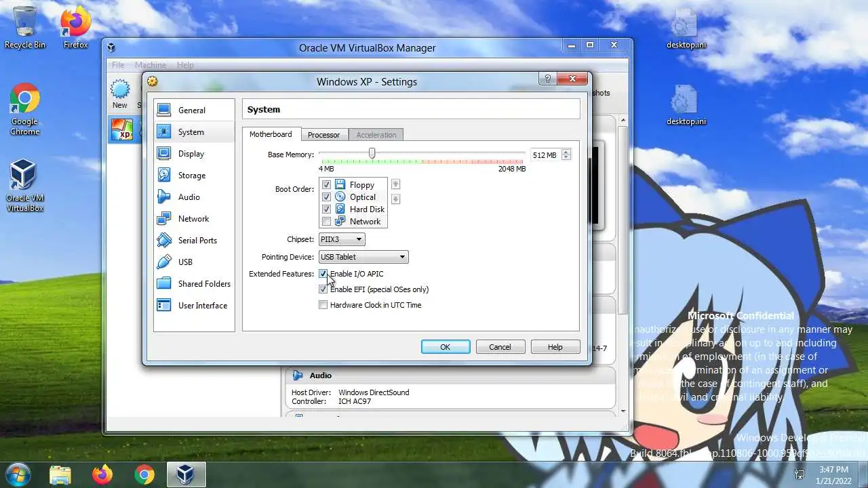
Task: Click the question mark help title button
Action: click(547, 79)
